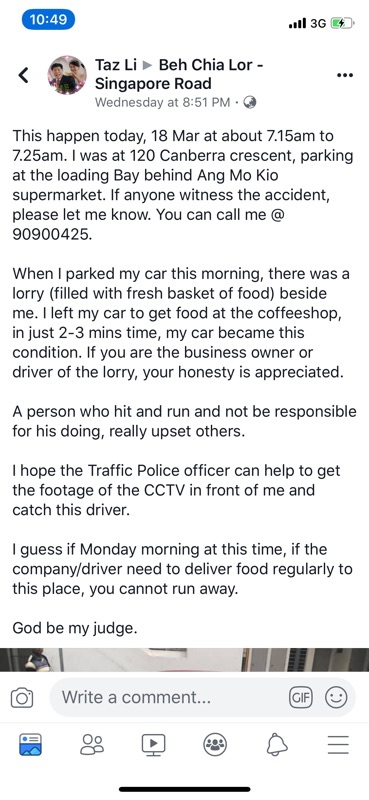The height and width of the screenshot is (800, 369).
Task: Open the Friends tab icon
Action: point(92,744)
